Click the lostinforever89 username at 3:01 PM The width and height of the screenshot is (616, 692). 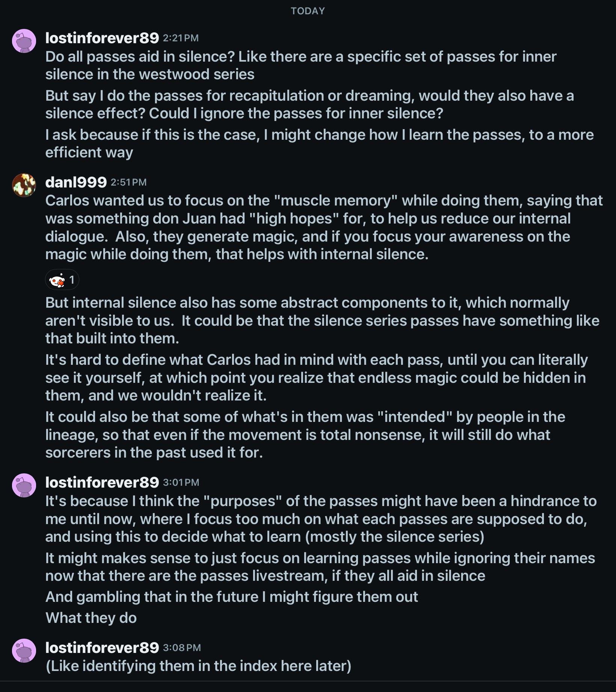tap(102, 482)
